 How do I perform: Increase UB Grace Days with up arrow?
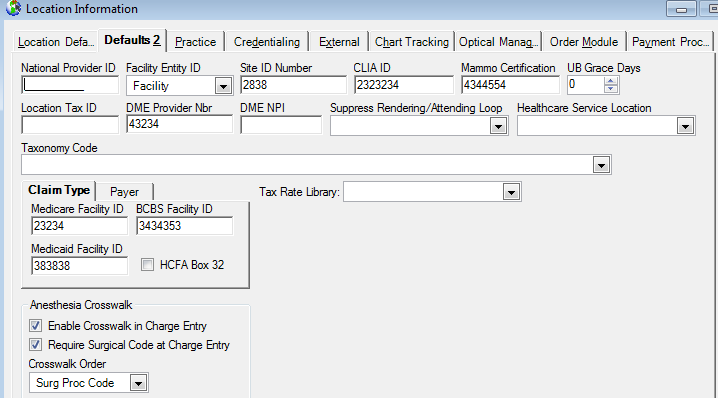(611, 81)
